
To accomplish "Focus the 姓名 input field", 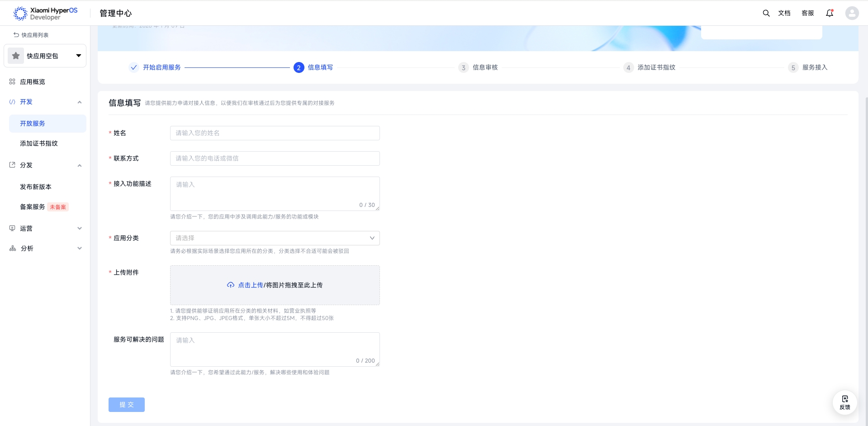I will (x=275, y=133).
